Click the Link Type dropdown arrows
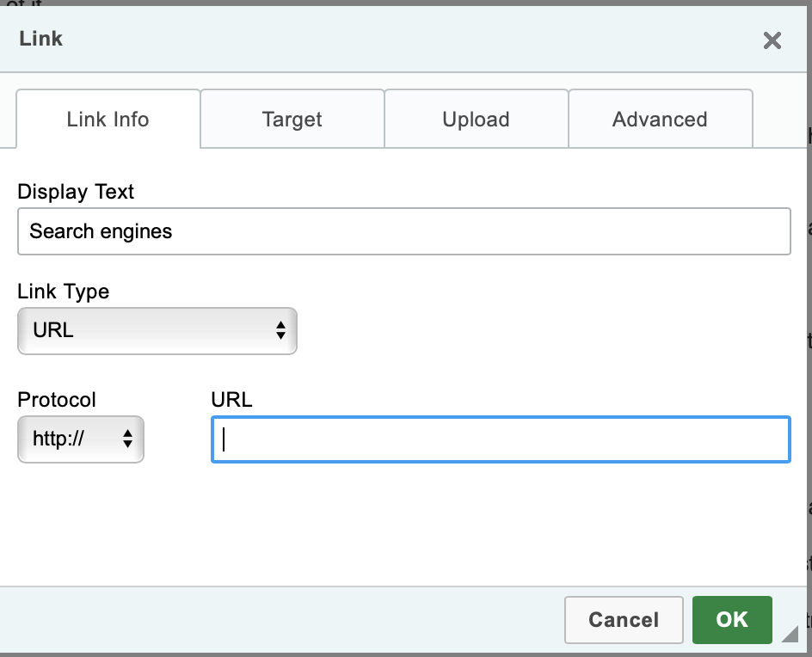812x657 pixels. point(280,331)
